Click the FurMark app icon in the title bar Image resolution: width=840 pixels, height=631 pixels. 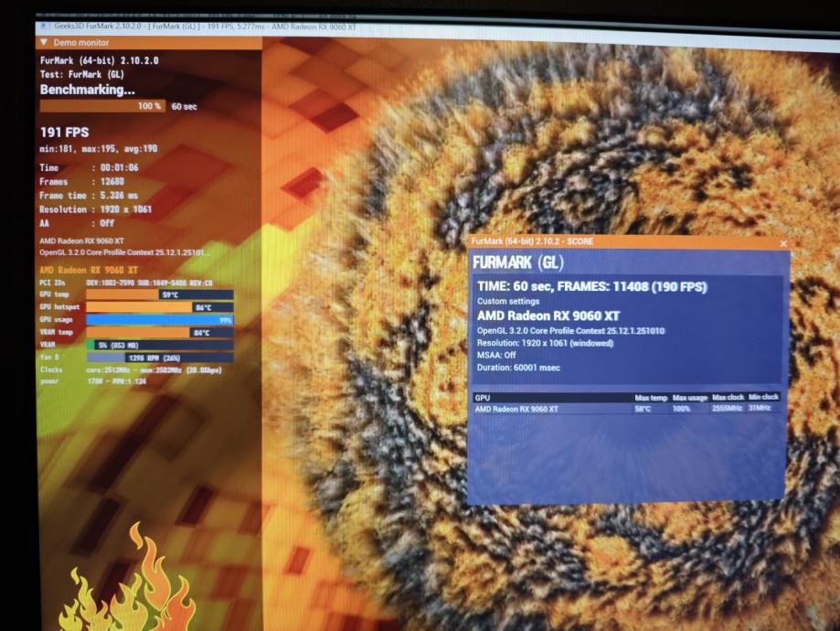pos(43,27)
